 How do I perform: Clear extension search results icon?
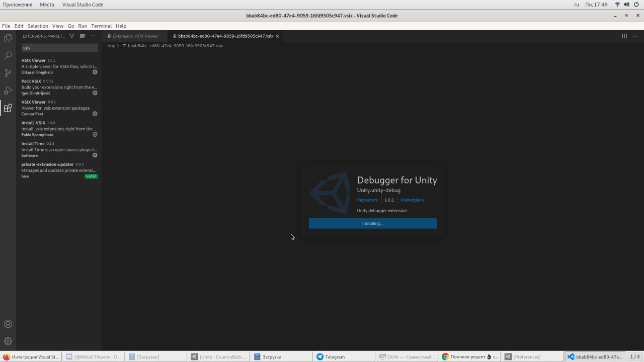point(83,36)
